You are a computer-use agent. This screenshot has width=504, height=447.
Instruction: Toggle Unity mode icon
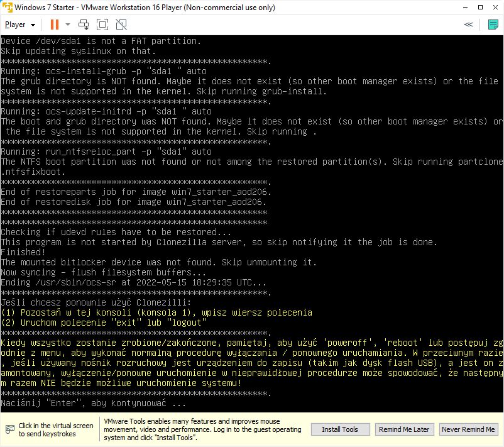[121, 25]
